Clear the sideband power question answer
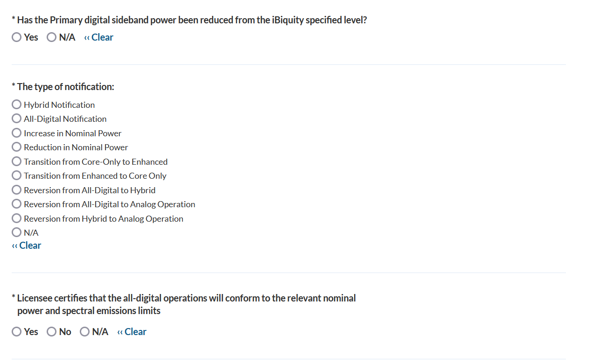 (99, 37)
